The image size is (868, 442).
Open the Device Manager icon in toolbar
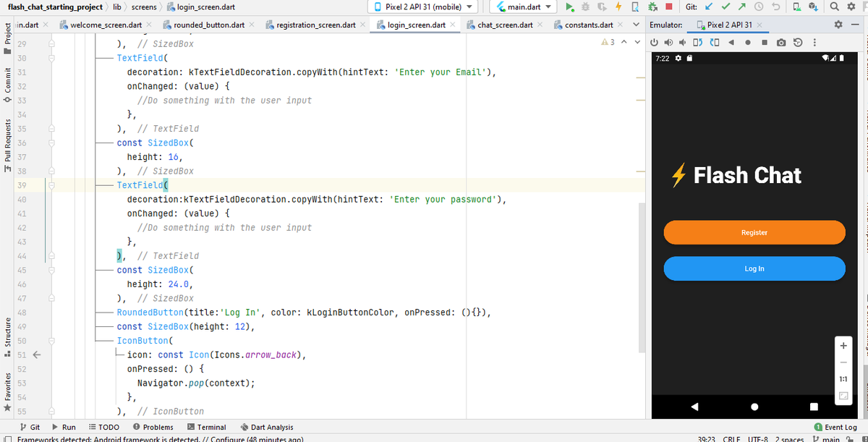tap(797, 7)
